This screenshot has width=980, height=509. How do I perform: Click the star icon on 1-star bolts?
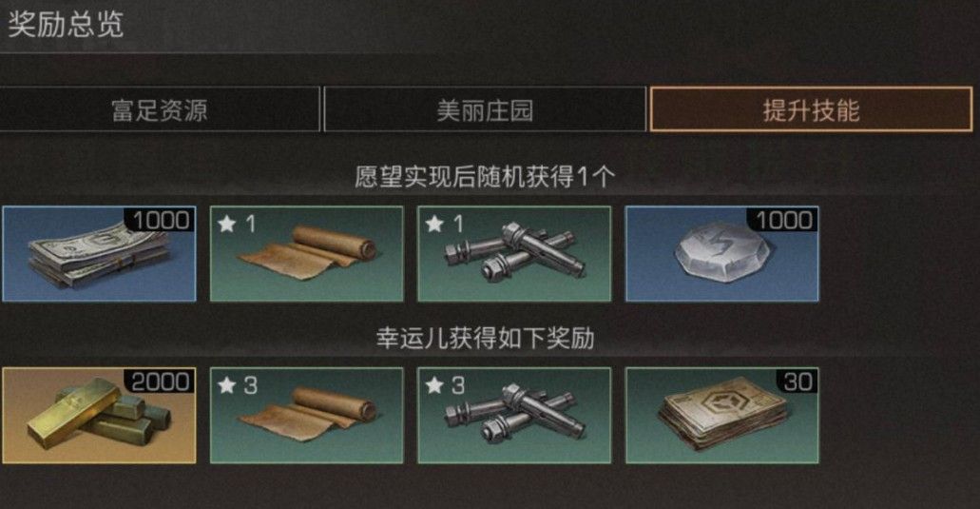(x=433, y=224)
